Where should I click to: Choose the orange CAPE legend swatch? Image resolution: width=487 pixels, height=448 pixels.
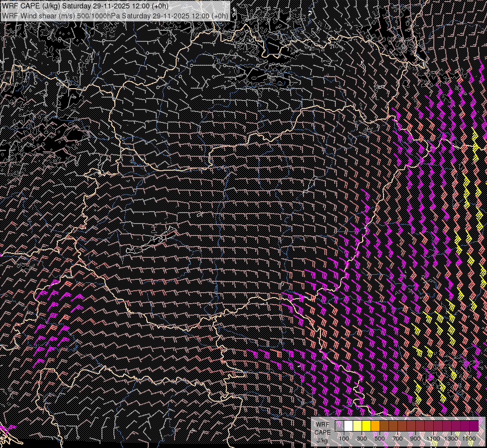376,426
